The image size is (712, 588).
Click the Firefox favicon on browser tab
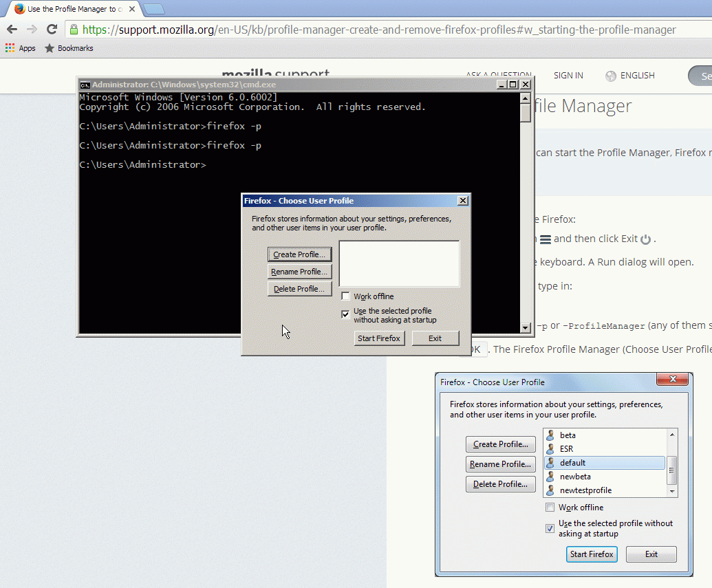[x=19, y=9]
